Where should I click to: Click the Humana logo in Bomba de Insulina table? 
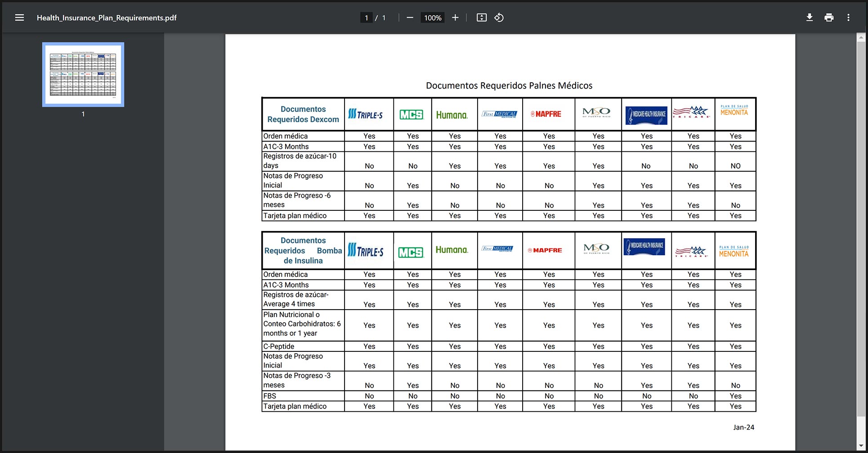[452, 250]
